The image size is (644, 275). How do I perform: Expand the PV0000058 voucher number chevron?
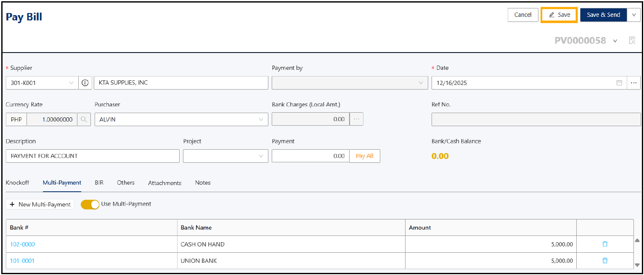click(x=615, y=41)
